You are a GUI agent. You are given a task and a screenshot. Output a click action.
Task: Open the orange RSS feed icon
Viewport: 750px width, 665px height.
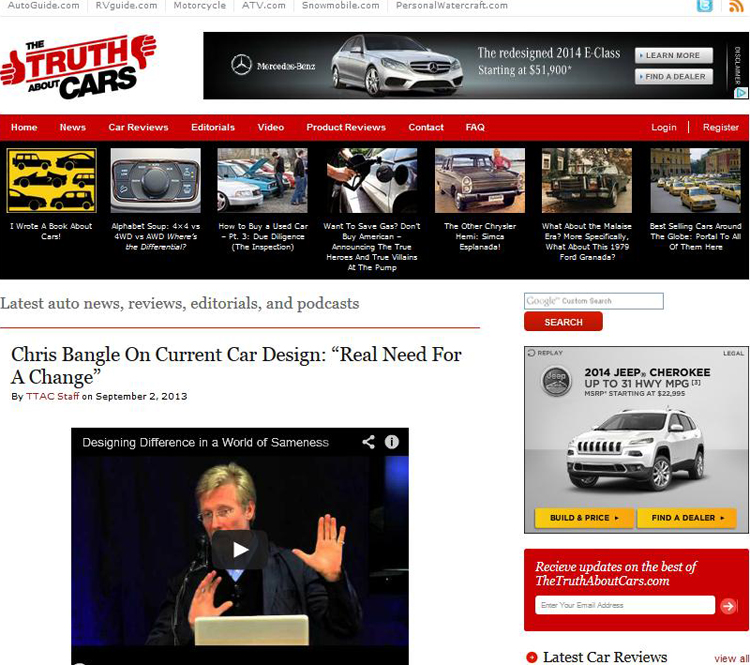click(x=736, y=6)
